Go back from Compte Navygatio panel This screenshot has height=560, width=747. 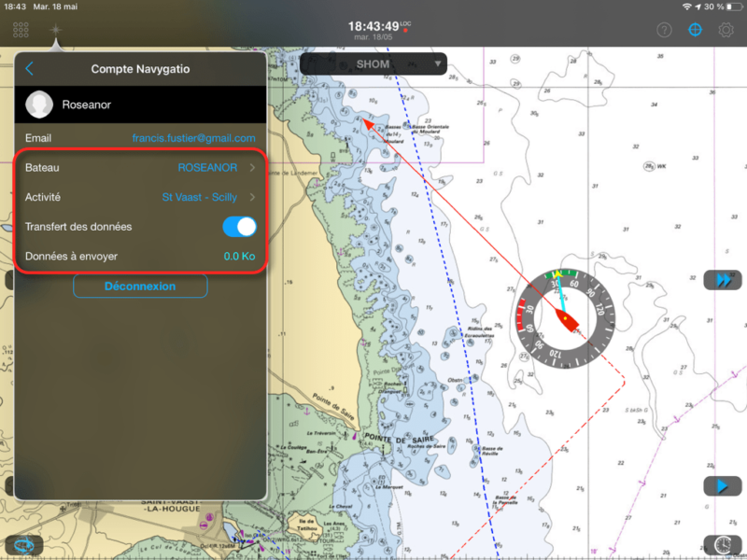(x=30, y=68)
